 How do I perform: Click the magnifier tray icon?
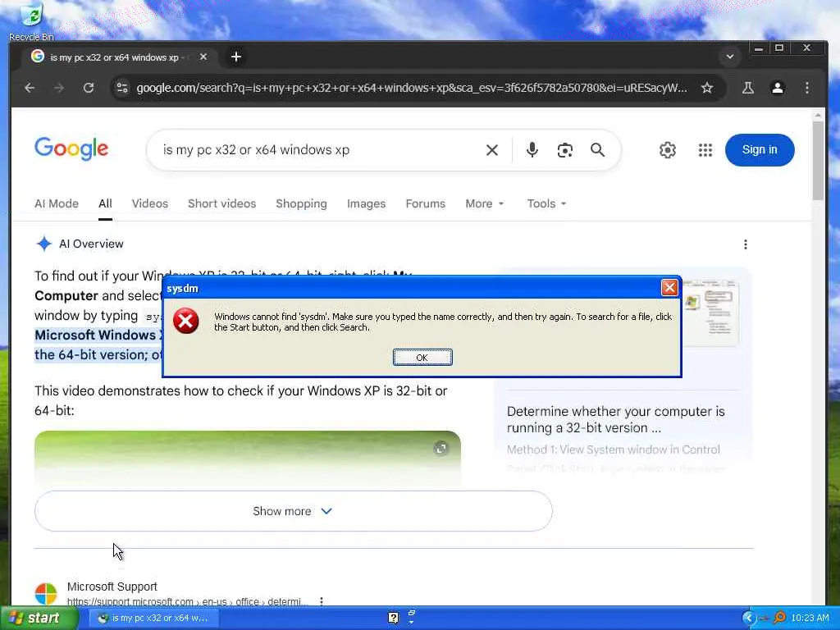point(779,619)
